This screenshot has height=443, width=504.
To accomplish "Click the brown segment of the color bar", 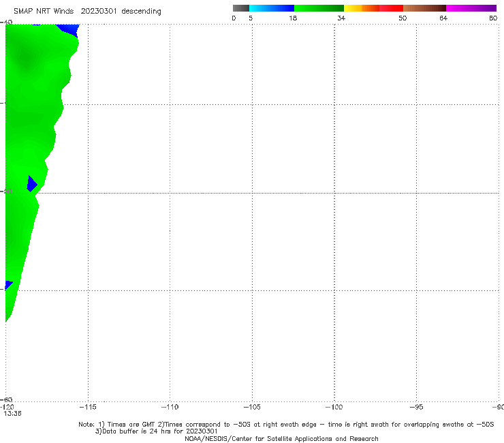I will (x=424, y=8).
